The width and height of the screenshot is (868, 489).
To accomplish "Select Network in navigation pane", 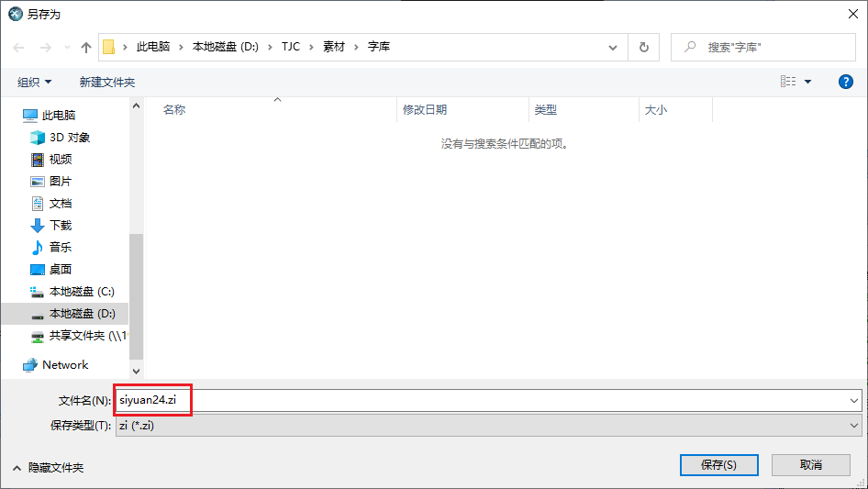I will tap(65, 365).
